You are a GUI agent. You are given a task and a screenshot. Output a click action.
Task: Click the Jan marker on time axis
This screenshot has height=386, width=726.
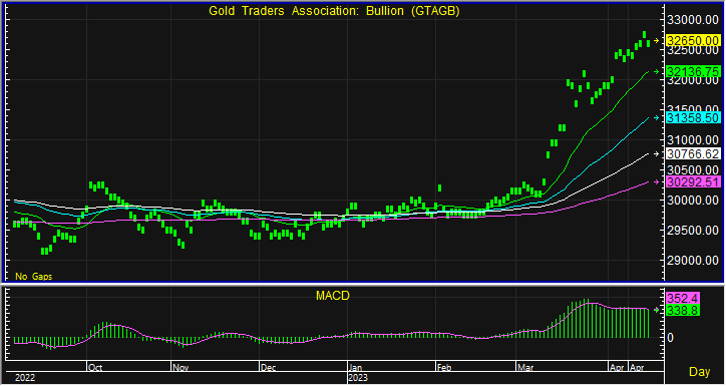(357, 368)
